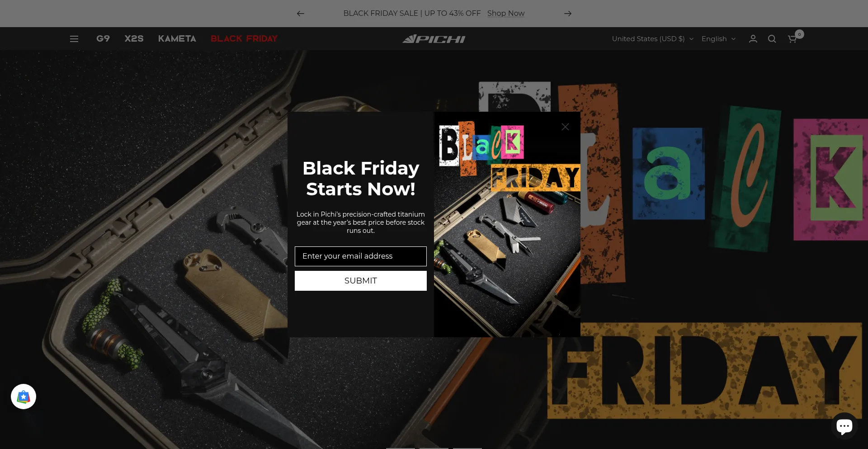Open the shopping cart icon
The image size is (868, 449).
(792, 39)
